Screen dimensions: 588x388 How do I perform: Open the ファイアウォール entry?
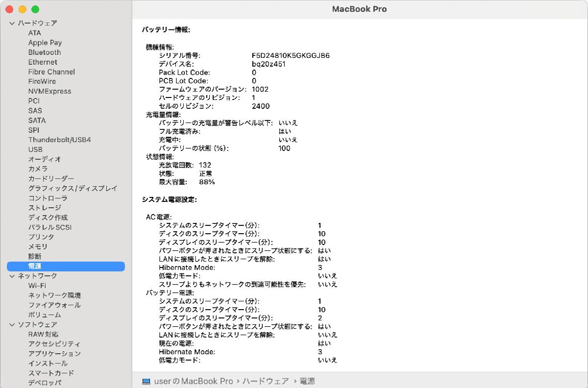[54, 305]
